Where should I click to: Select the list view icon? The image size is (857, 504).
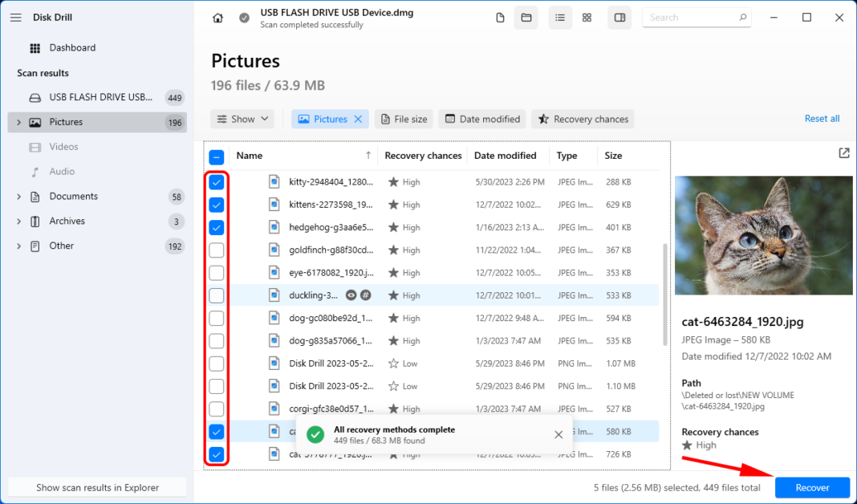[560, 18]
